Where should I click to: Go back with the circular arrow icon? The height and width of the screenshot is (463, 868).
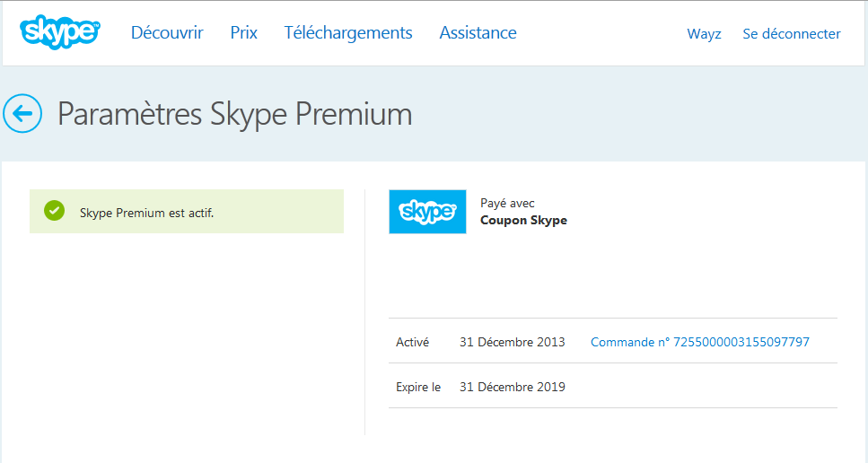22,113
